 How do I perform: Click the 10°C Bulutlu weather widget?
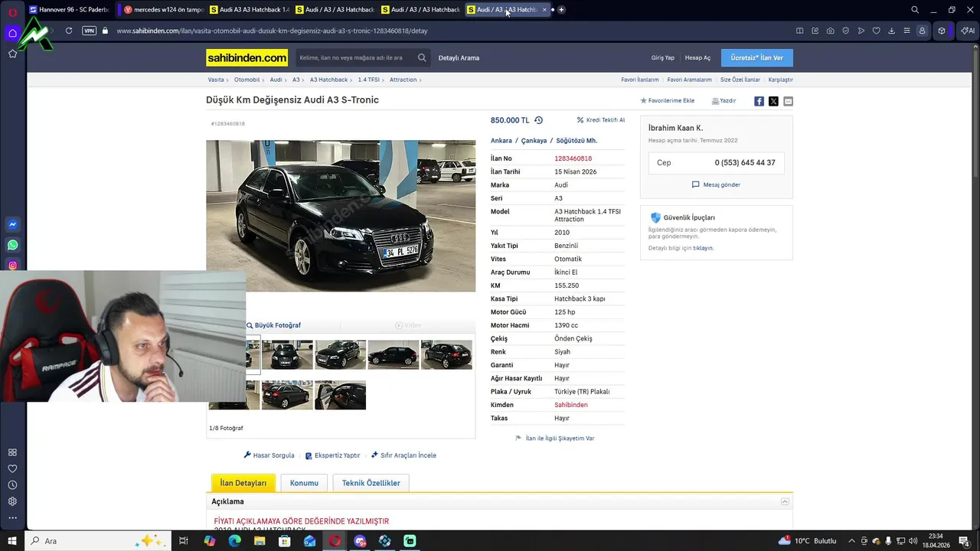point(808,541)
